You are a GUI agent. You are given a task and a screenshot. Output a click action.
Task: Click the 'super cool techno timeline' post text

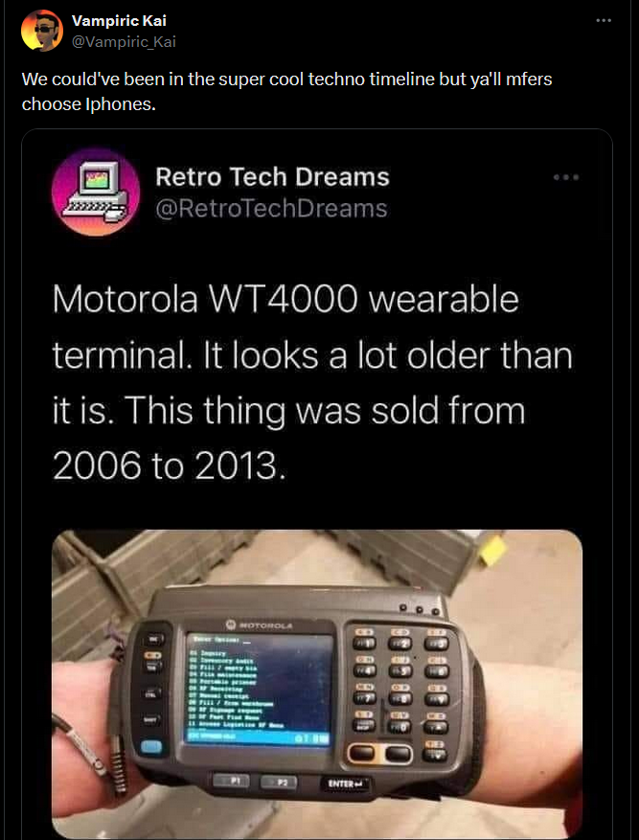tap(286, 91)
